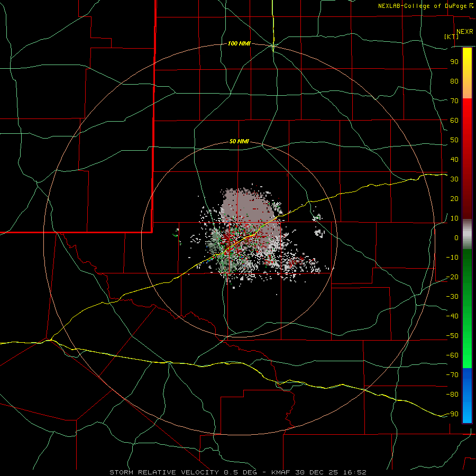Click the "16:52" timestamp text
This screenshot has width=476, height=476.
(354, 472)
